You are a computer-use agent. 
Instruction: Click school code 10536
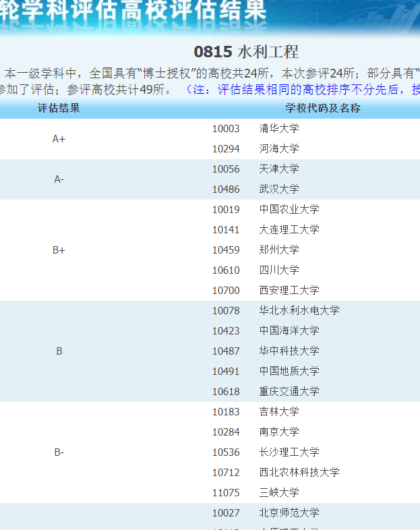pos(226,452)
